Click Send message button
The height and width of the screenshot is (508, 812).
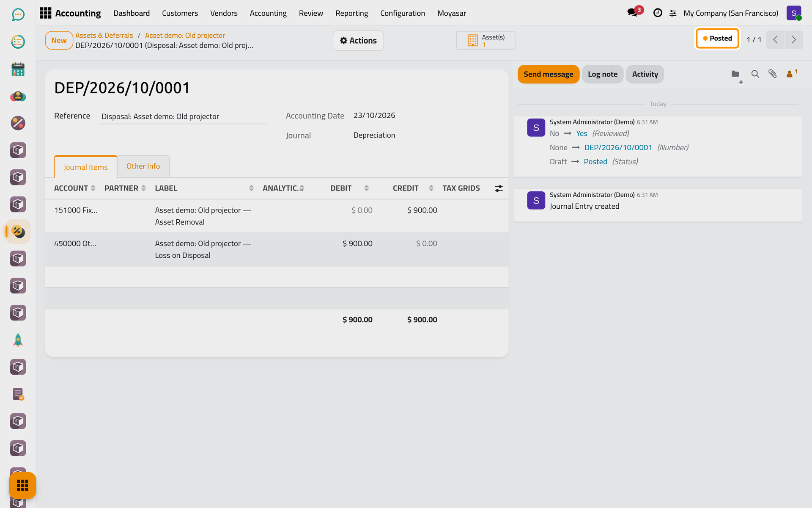tap(549, 75)
